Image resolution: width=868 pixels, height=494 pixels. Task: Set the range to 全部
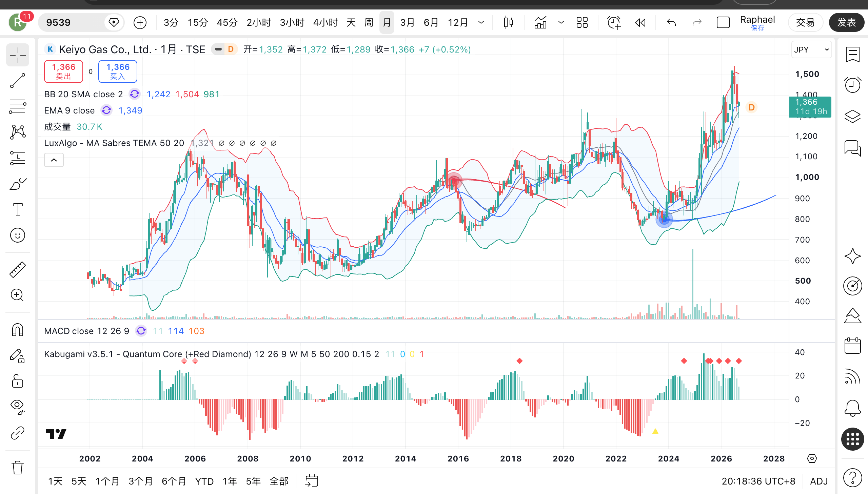tap(279, 481)
